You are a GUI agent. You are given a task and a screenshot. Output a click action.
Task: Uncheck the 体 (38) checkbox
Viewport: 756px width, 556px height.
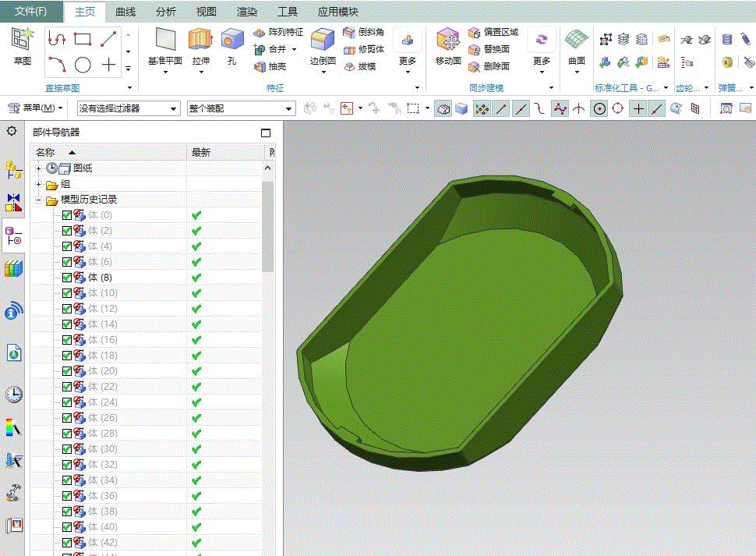pos(67,511)
